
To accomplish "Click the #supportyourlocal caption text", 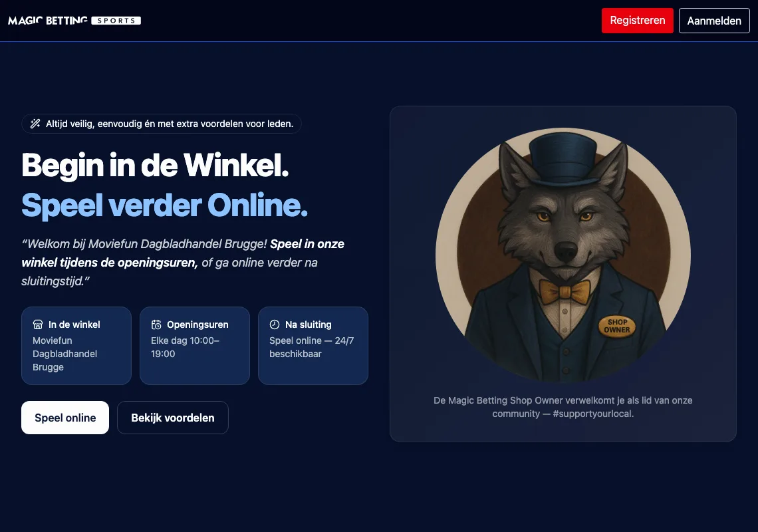I will point(593,414).
